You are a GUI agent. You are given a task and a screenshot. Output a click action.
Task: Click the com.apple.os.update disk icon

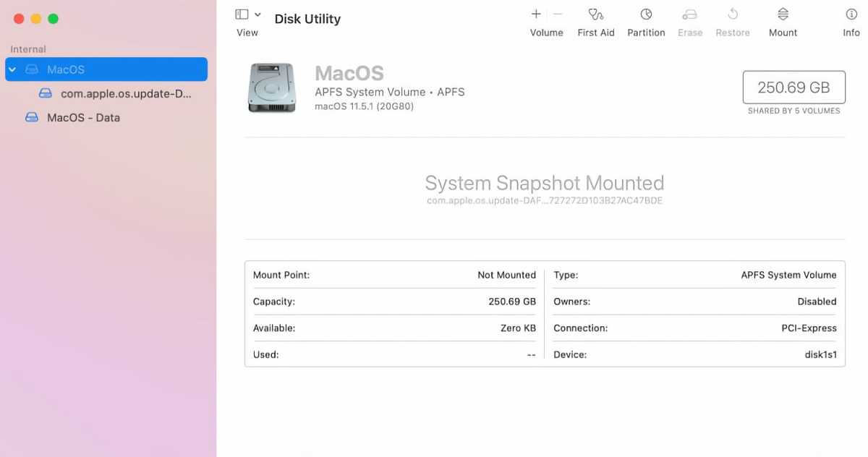[x=46, y=93]
